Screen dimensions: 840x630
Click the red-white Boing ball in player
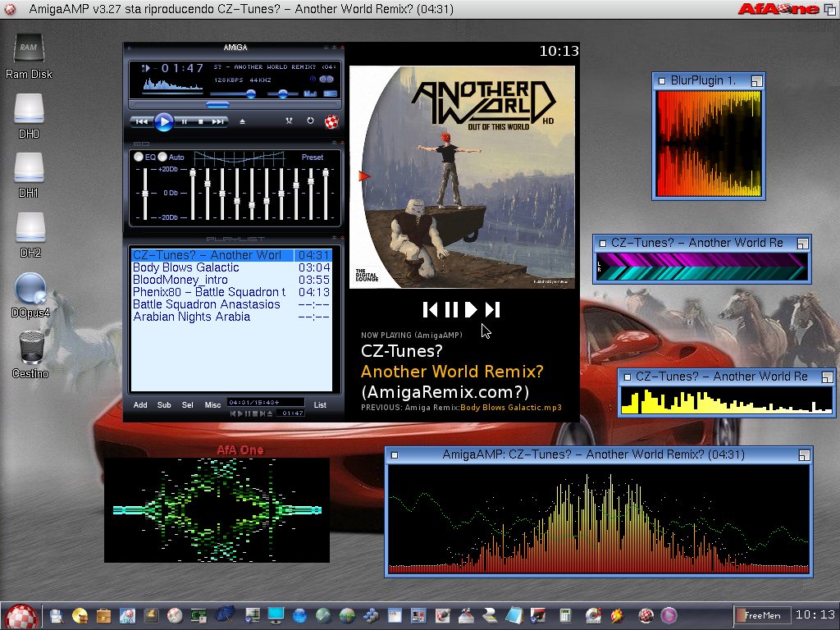[331, 121]
